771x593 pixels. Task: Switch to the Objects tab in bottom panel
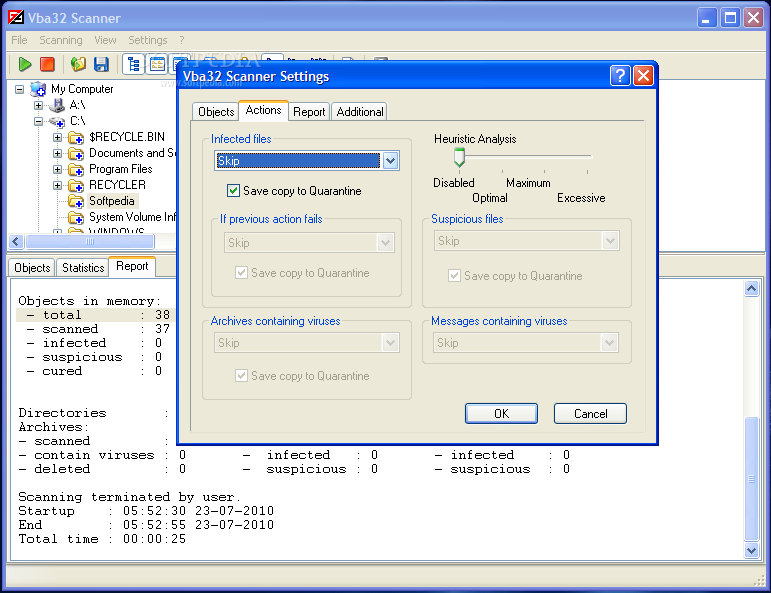(x=32, y=268)
